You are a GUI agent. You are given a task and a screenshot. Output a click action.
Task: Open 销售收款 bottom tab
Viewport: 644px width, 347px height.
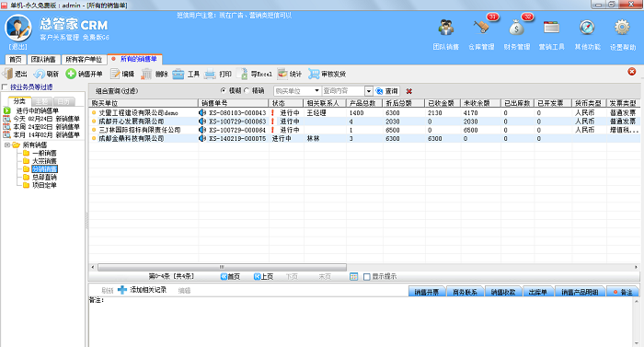pyautogui.click(x=502, y=292)
